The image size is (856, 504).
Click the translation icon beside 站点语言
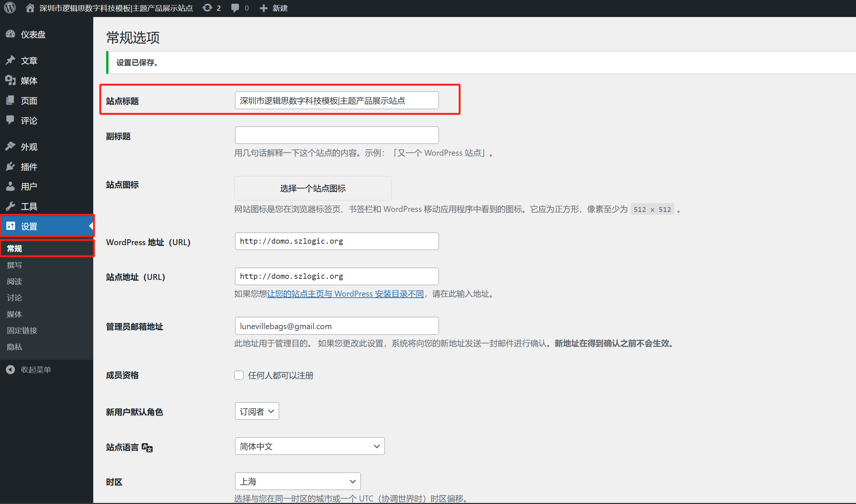pyautogui.click(x=147, y=447)
